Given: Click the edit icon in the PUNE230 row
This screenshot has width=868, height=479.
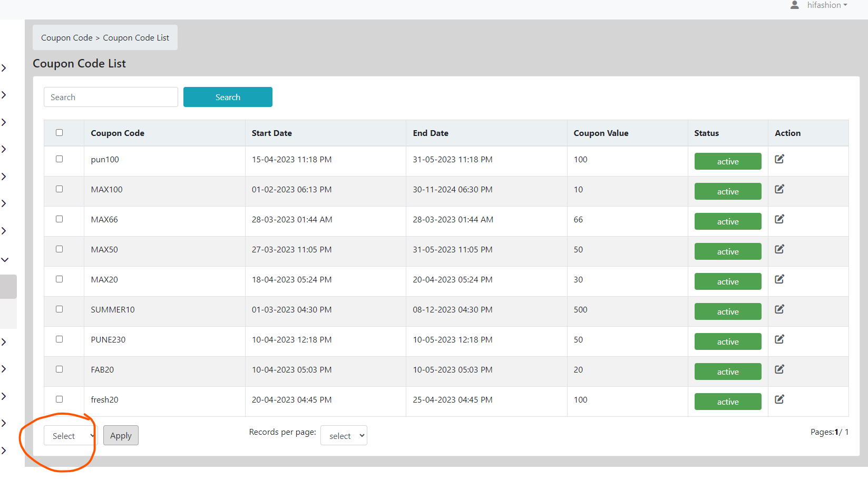Looking at the screenshot, I should [779, 339].
